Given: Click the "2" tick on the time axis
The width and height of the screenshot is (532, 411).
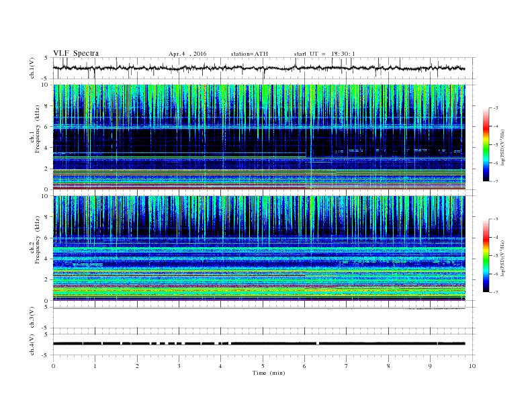Looking at the screenshot, I should [x=137, y=366].
